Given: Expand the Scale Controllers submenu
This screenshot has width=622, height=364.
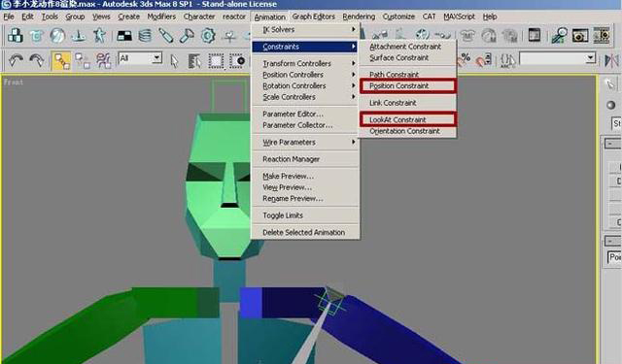Looking at the screenshot, I should click(x=306, y=97).
